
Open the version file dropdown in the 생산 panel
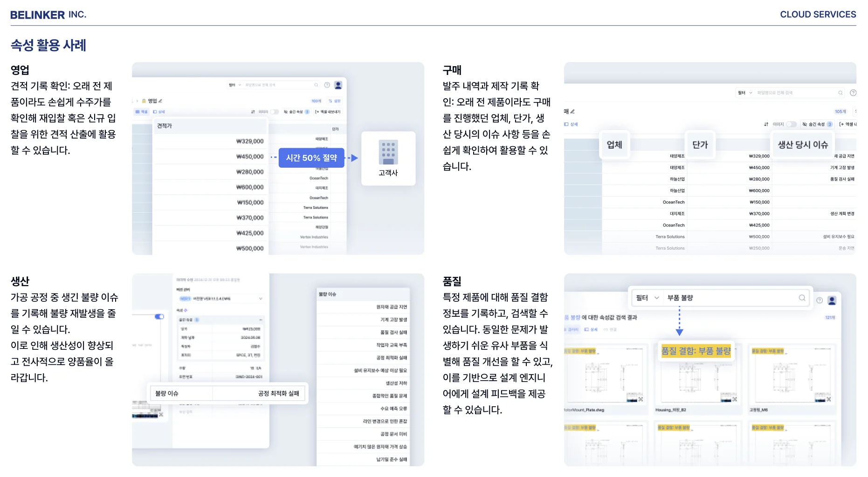220,299
